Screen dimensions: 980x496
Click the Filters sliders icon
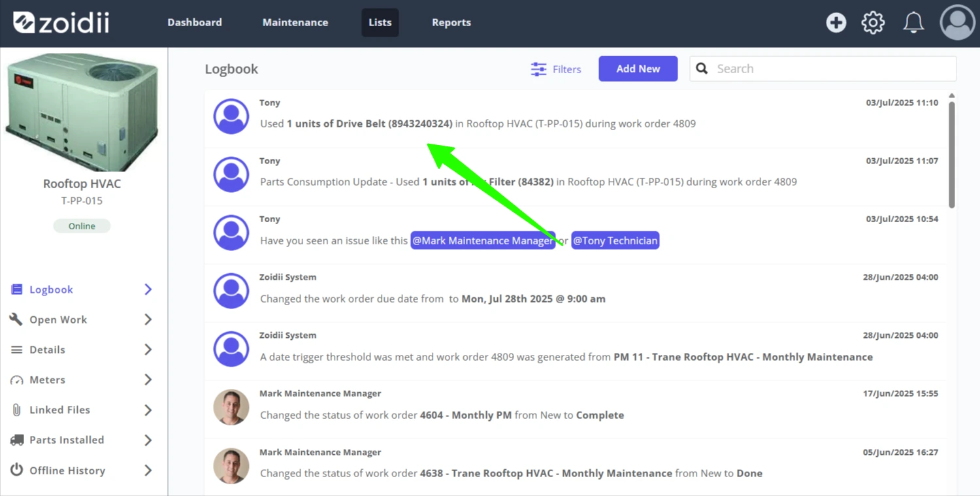click(x=538, y=69)
